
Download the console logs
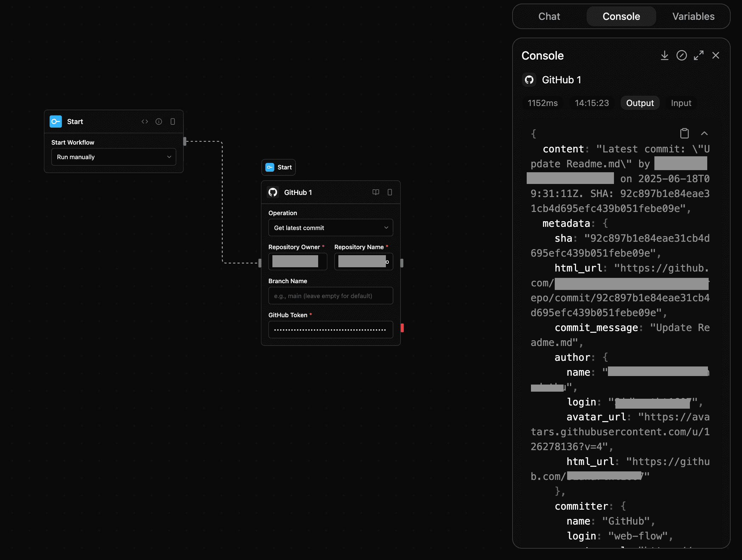pos(664,56)
